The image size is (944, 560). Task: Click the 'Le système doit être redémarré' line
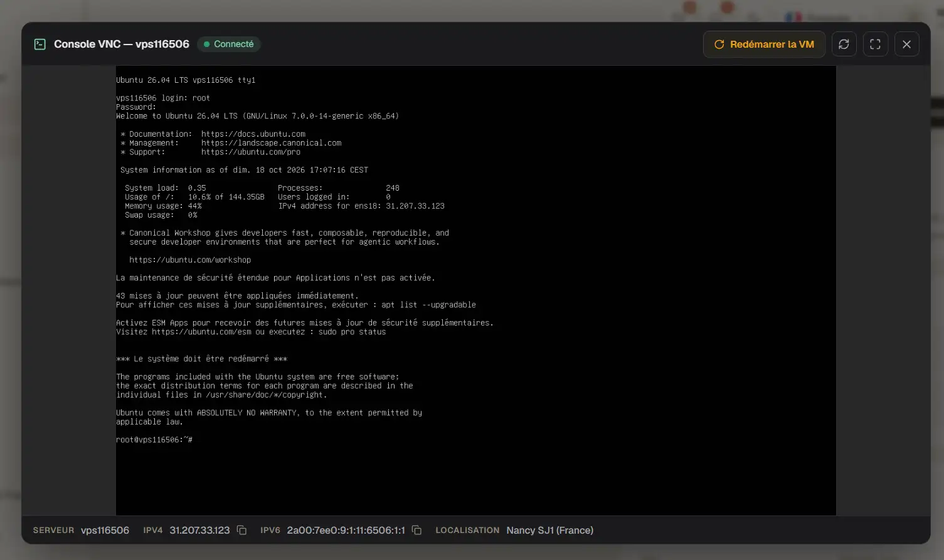(201, 359)
